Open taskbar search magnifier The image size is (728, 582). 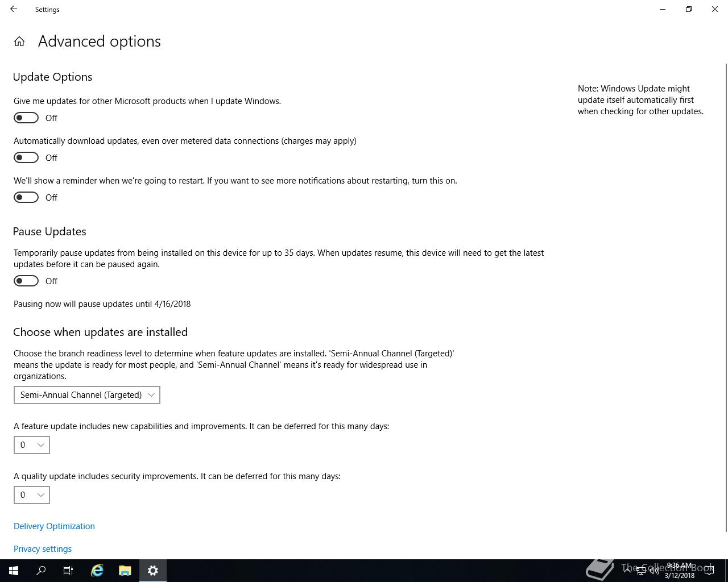tap(41, 571)
